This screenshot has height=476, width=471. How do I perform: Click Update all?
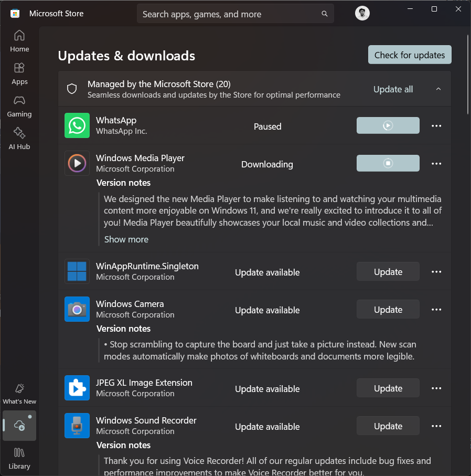point(393,89)
